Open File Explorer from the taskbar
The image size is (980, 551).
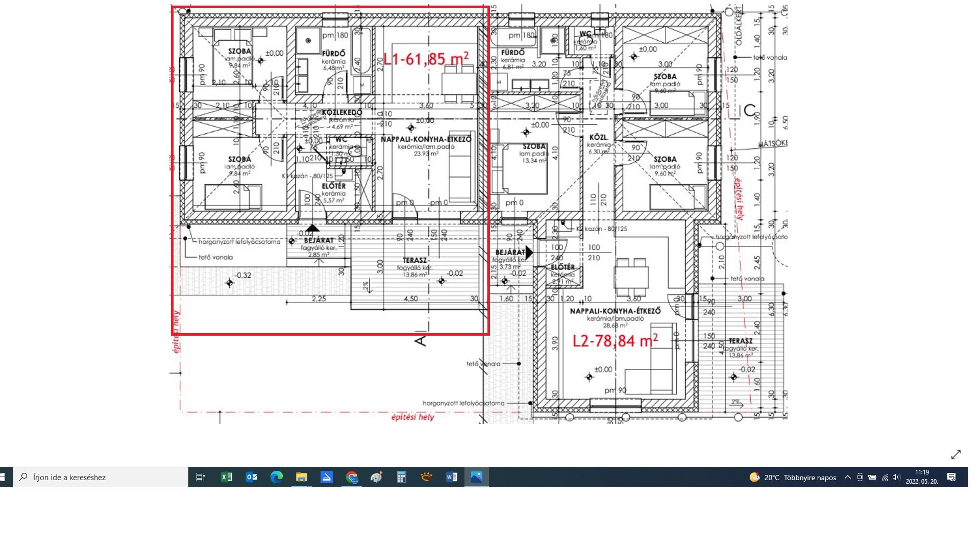tap(301, 477)
